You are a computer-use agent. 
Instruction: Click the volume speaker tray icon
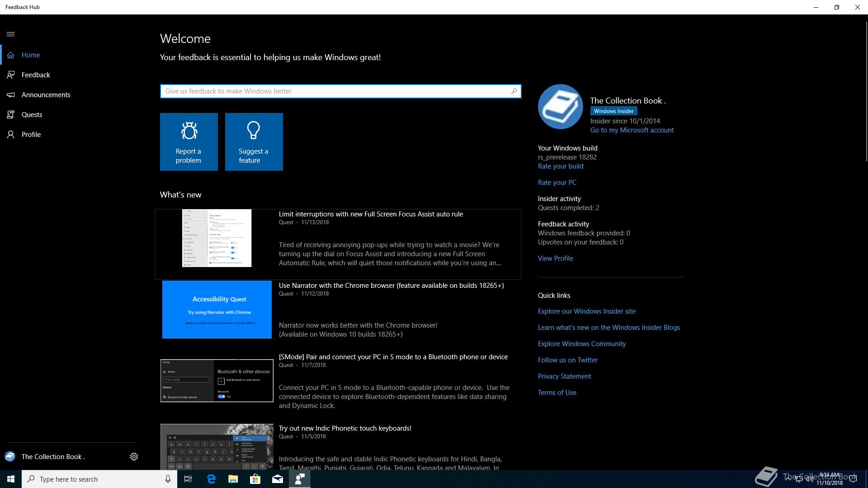tap(809, 479)
